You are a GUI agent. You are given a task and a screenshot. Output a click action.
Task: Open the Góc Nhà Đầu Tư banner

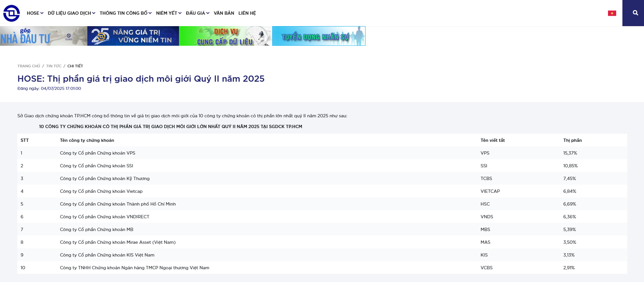(44, 36)
